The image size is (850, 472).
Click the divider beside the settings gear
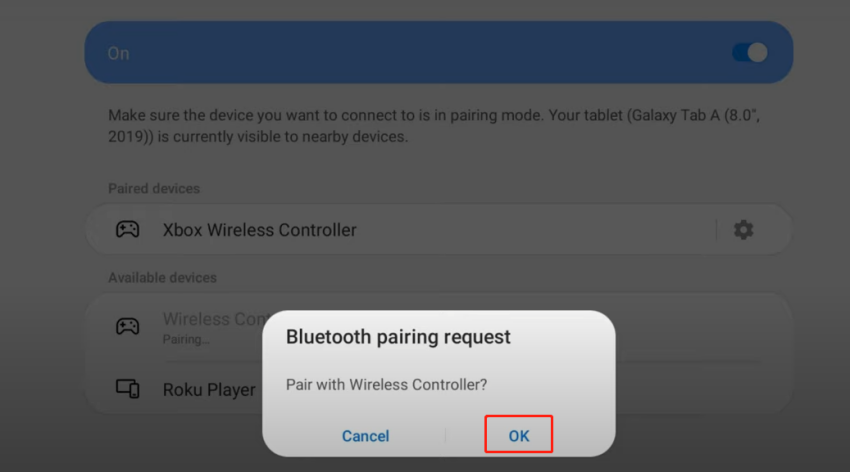pyautogui.click(x=716, y=230)
